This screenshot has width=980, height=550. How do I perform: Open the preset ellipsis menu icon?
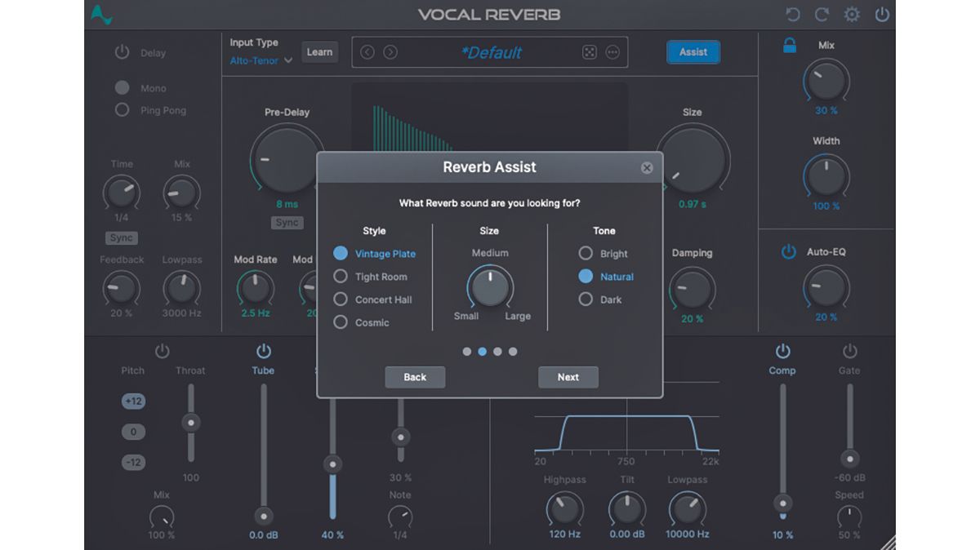pos(612,51)
